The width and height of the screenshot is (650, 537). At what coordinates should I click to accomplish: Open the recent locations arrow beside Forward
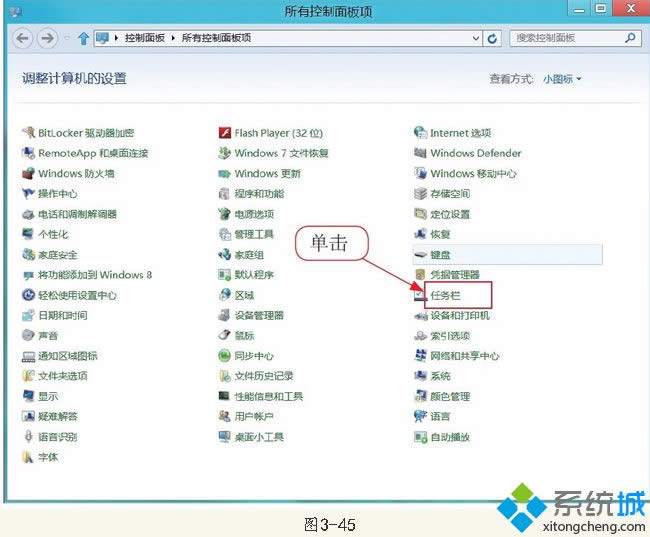click(67, 39)
